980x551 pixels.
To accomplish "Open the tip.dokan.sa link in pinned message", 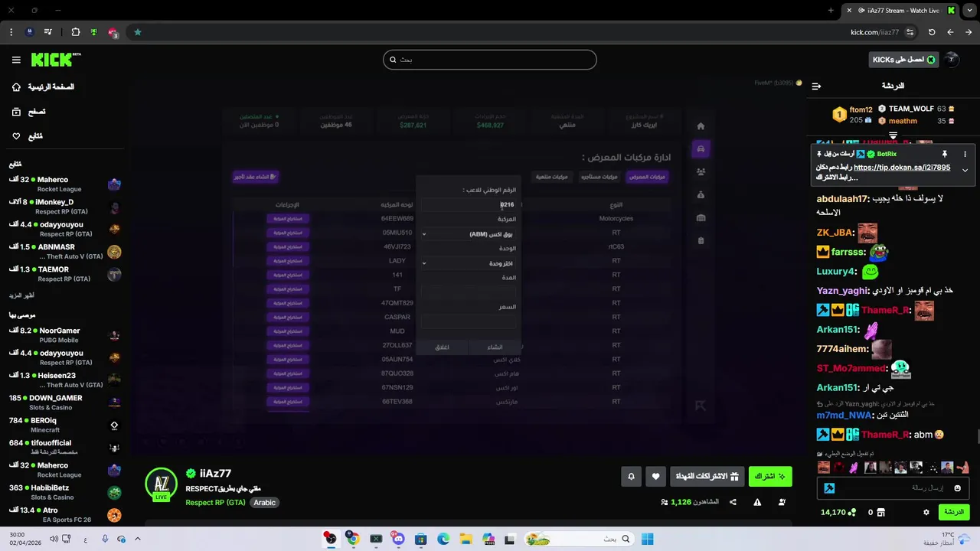I will [902, 168].
